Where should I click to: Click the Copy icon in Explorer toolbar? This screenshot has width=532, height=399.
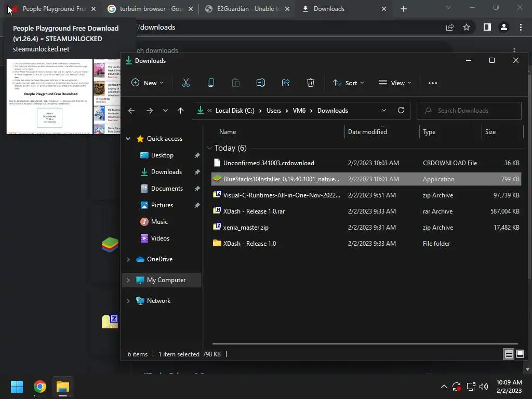coord(211,83)
